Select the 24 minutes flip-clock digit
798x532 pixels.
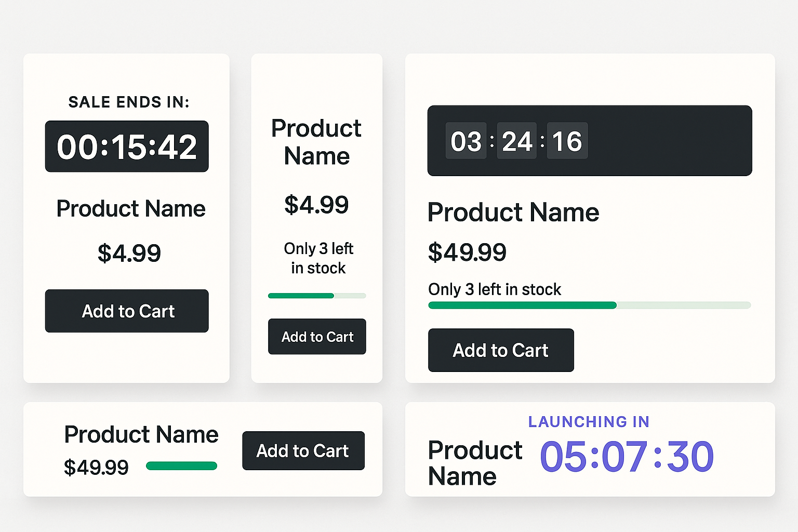[x=516, y=141]
